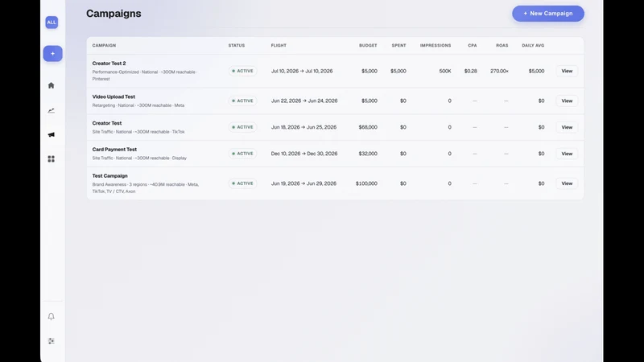This screenshot has height=362, width=644.
Task: Click Active status badge for Test Campaign
Action: pos(242,183)
